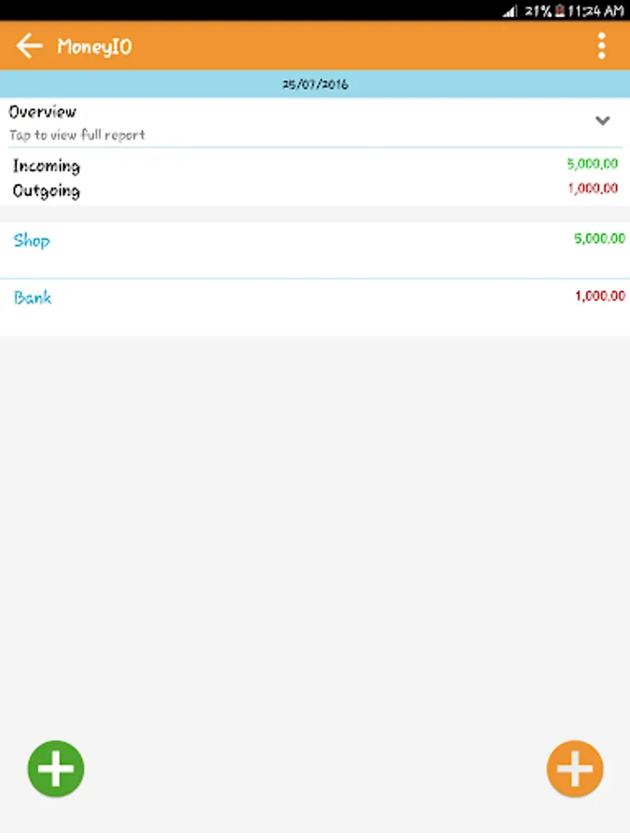Tap the red Outgoing 1,000.00 amount
Image resolution: width=630 pixels, height=840 pixels.
tap(592, 189)
